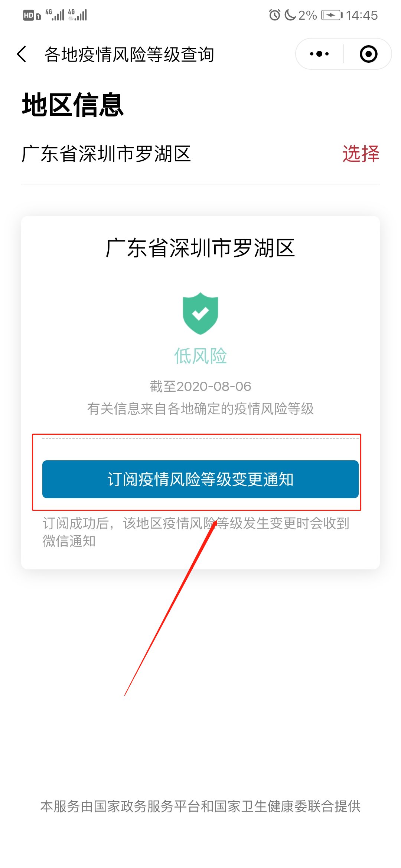Tap the HD signal indicator icon
The width and height of the screenshot is (401, 868).
[x=32, y=16]
